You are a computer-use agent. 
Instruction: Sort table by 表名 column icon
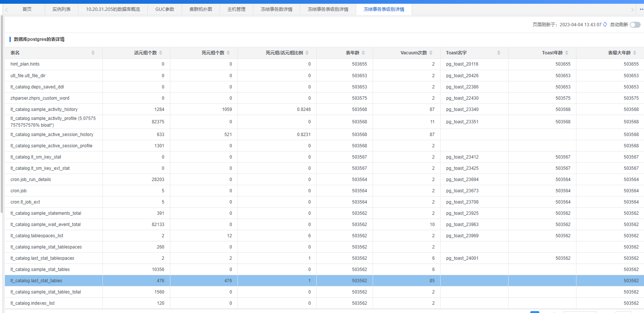tap(93, 53)
